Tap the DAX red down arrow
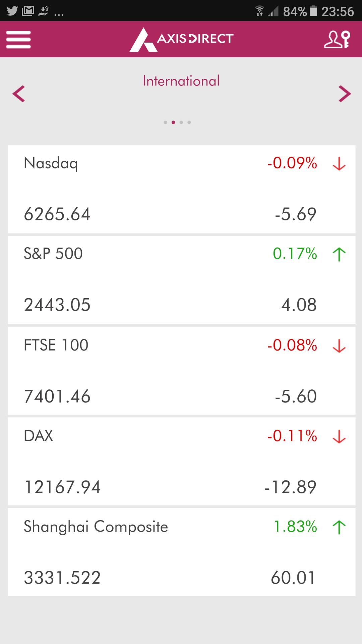362x644 pixels. tap(339, 436)
